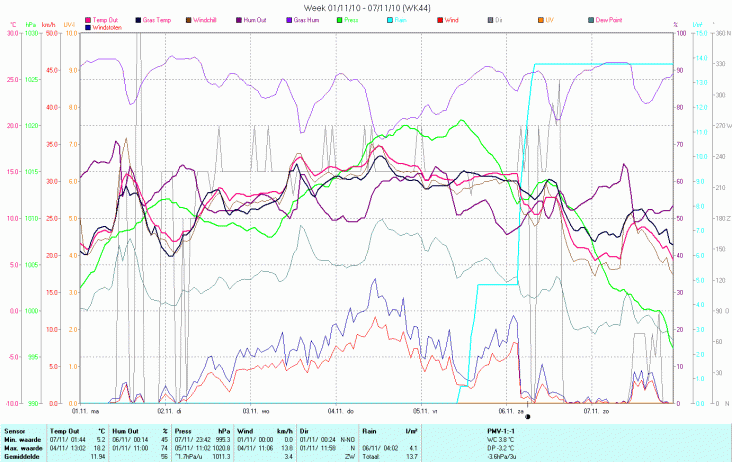Click the chart title 'Week 01/11/10 - 07/11/10 (WK44)'
The height and width of the screenshot is (462, 732).
click(367, 8)
